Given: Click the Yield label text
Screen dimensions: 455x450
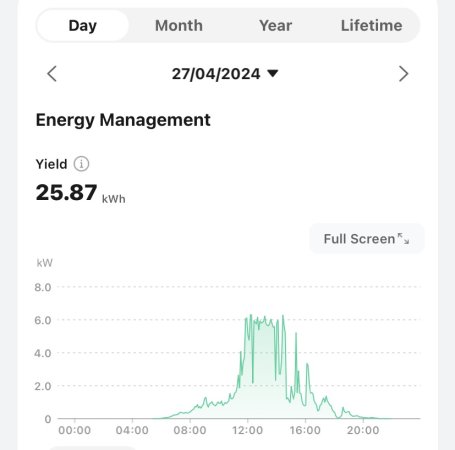Looking at the screenshot, I should click(x=51, y=164).
